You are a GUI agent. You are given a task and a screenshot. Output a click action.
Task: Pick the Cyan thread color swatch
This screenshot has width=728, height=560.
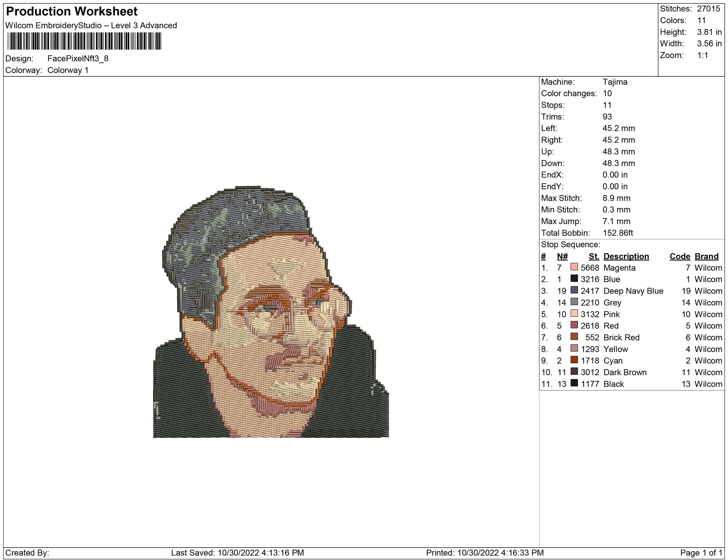tap(574, 360)
